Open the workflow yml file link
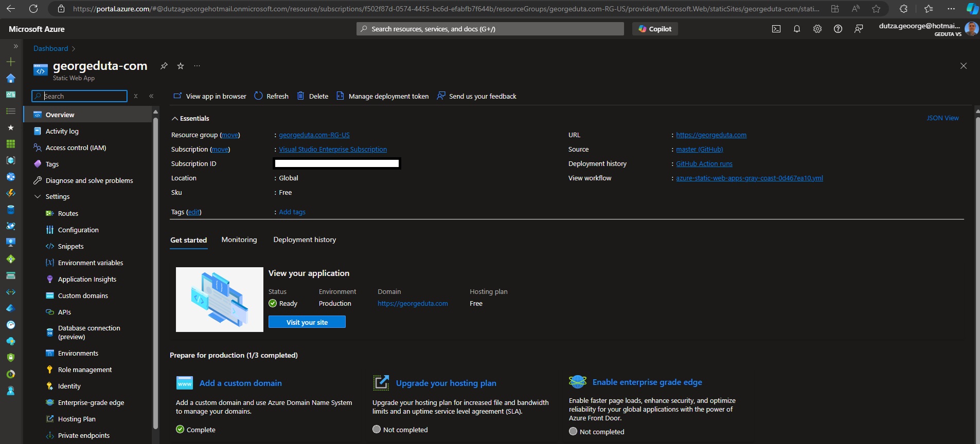 (750, 178)
